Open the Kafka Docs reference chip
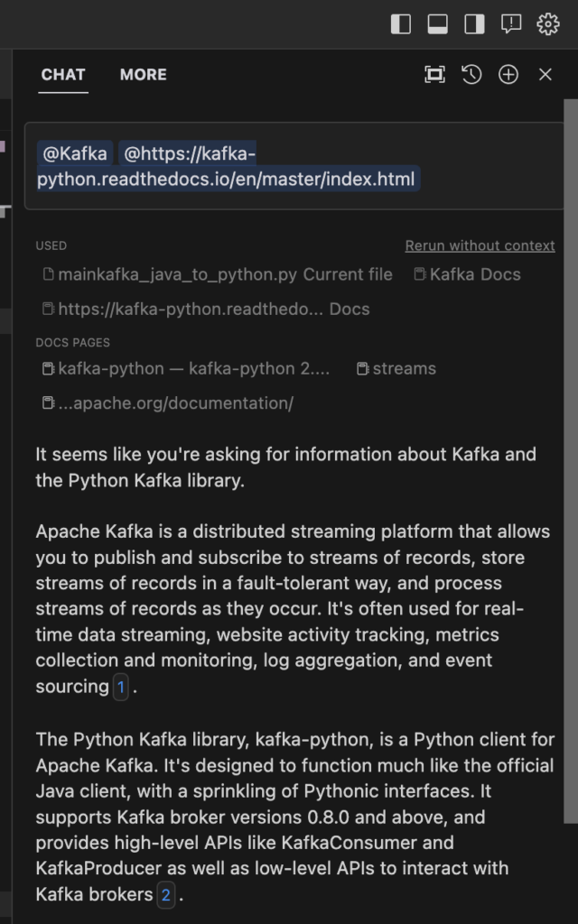 (x=468, y=274)
